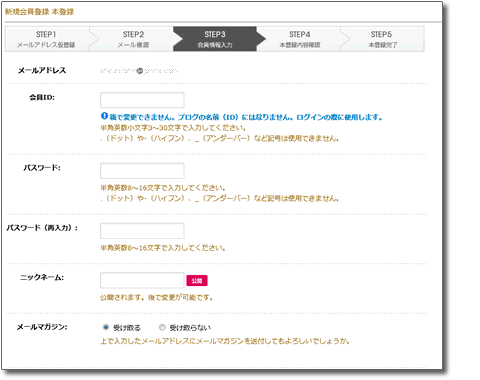Go to the STEP5 本登録完了 step
The width and height of the screenshot is (480, 380).
point(382,39)
